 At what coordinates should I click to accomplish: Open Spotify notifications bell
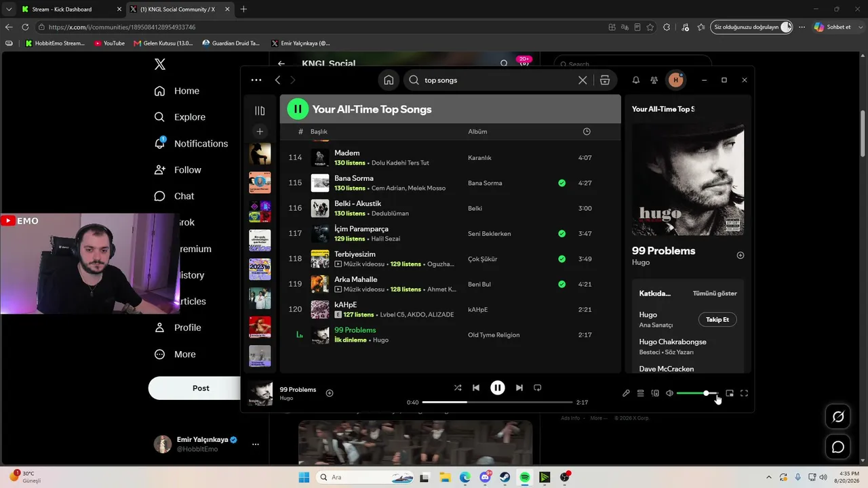point(636,80)
